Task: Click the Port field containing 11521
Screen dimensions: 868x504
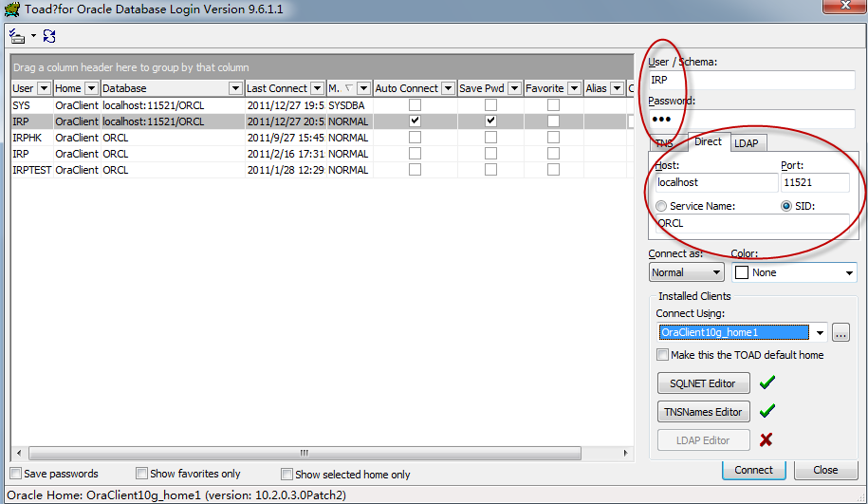Action: tap(815, 182)
